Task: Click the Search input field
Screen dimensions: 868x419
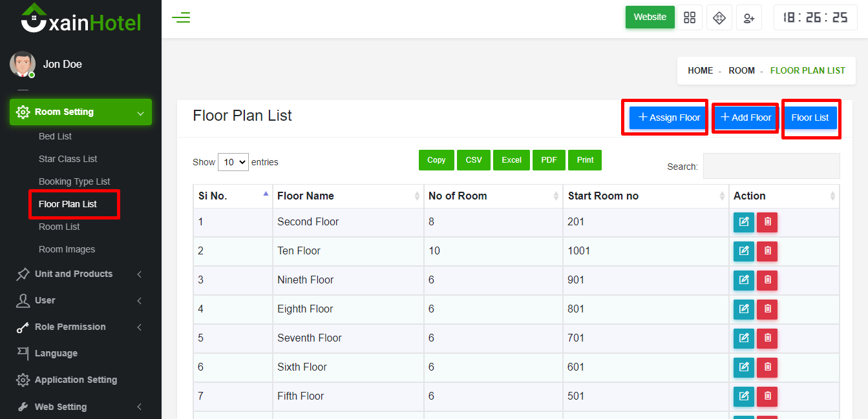Action: point(771,166)
